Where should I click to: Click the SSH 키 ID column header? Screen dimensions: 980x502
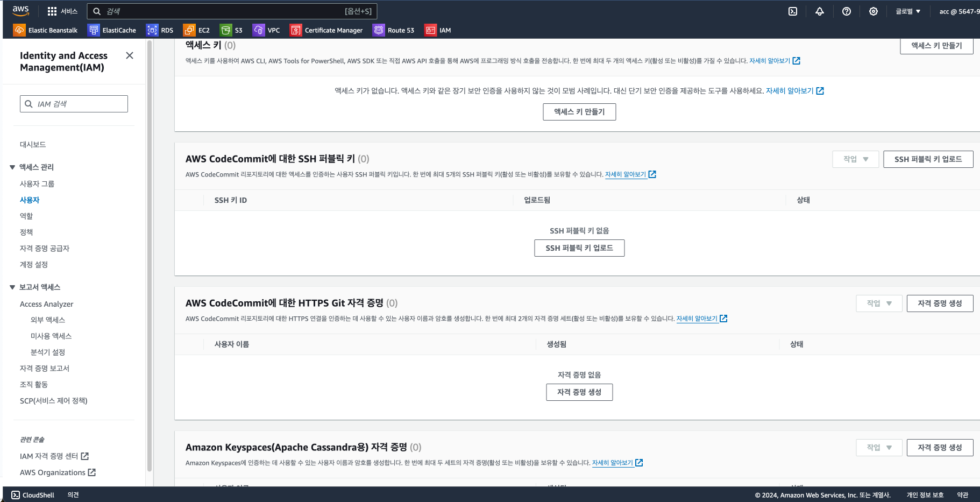[231, 200]
